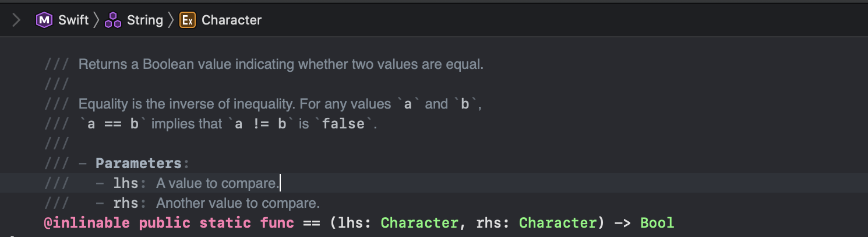Click the chevron separator after Swift
The height and width of the screenshot is (237, 868).
97,20
